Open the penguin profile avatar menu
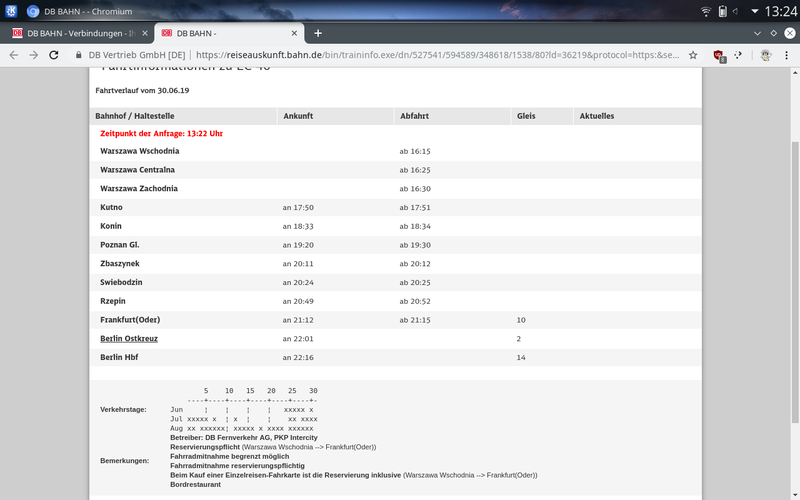The image size is (800, 500). (x=765, y=55)
